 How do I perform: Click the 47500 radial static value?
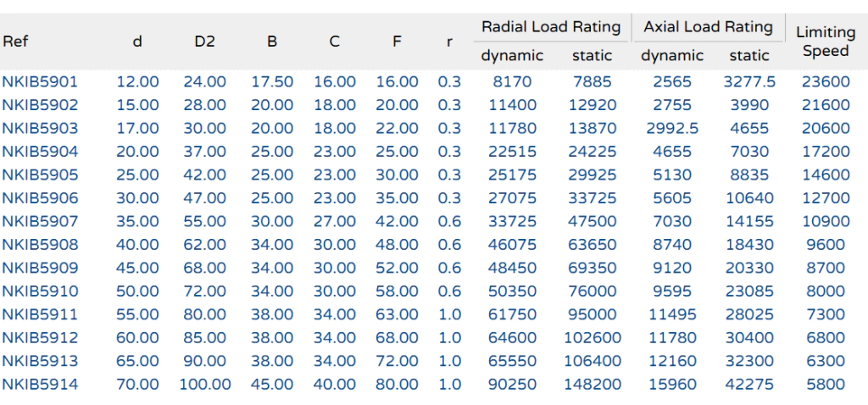593,221
